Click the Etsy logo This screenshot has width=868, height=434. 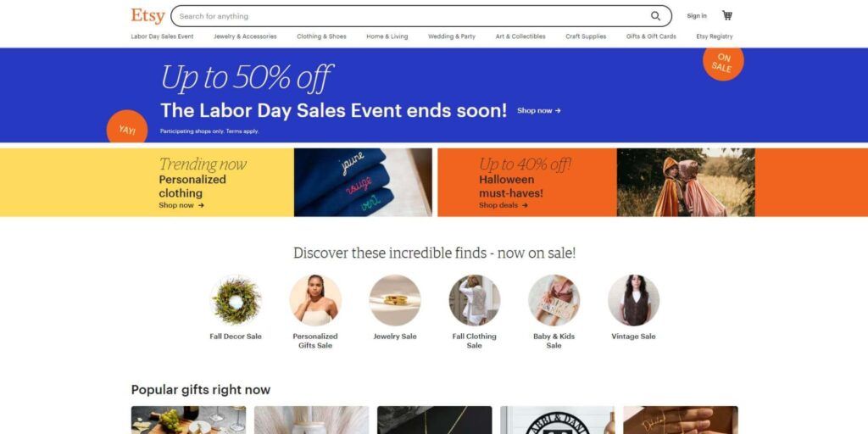147,16
